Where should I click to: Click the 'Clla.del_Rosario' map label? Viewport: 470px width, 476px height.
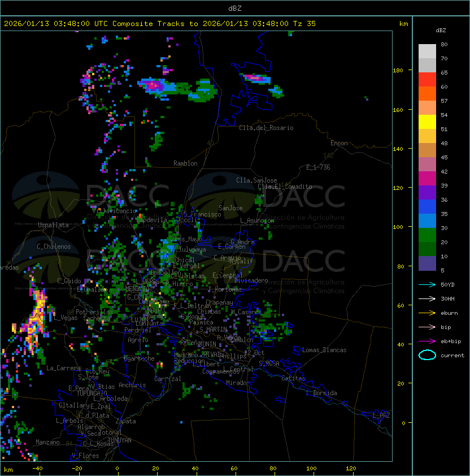(266, 128)
